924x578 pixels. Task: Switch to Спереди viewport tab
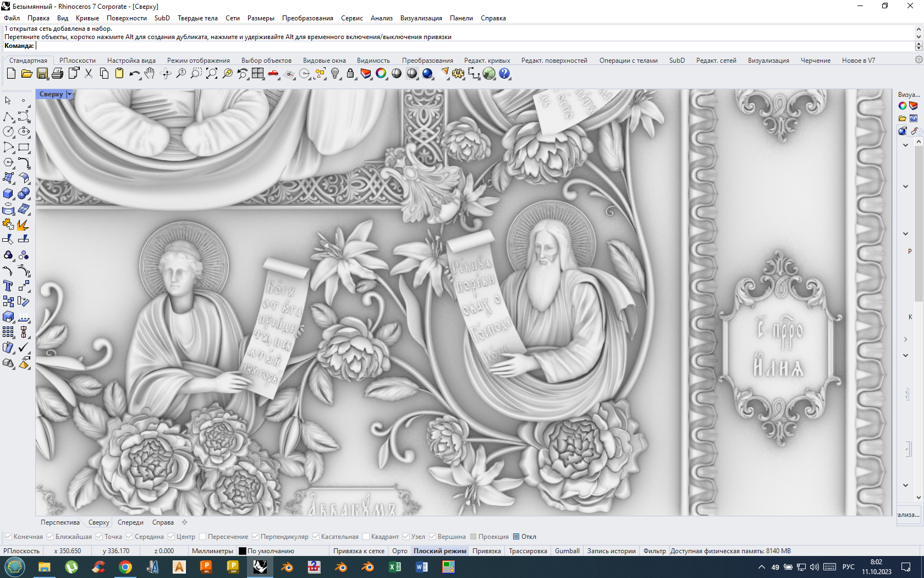pyautogui.click(x=130, y=522)
